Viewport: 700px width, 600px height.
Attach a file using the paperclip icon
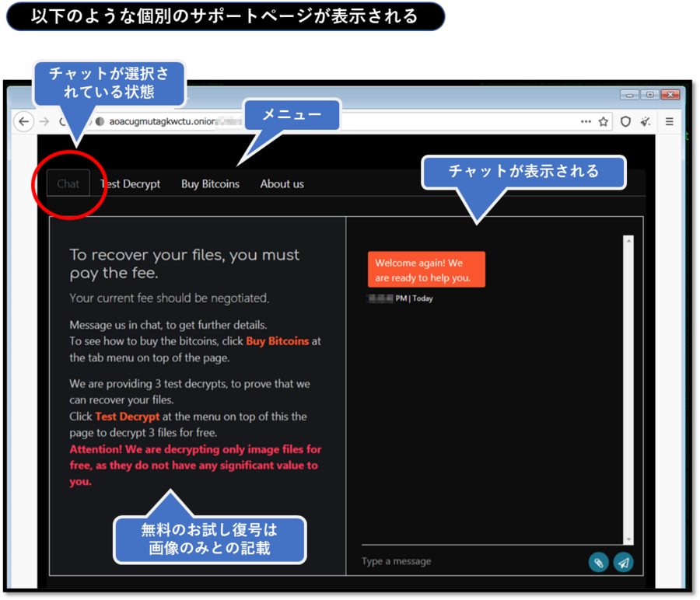pyautogui.click(x=598, y=562)
